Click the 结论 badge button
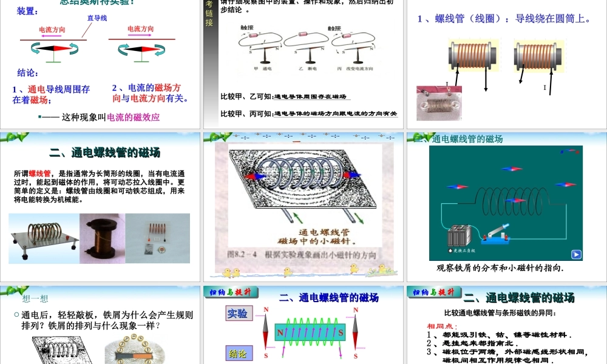Image resolution: width=607 pixels, height=364 pixels. [239, 353]
